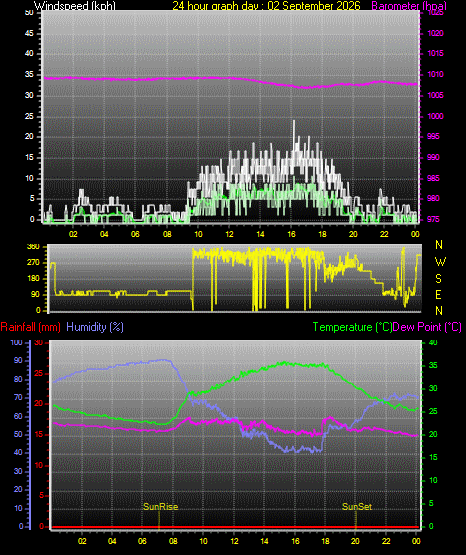Click the 25 rainfall axis value

pos(39,373)
